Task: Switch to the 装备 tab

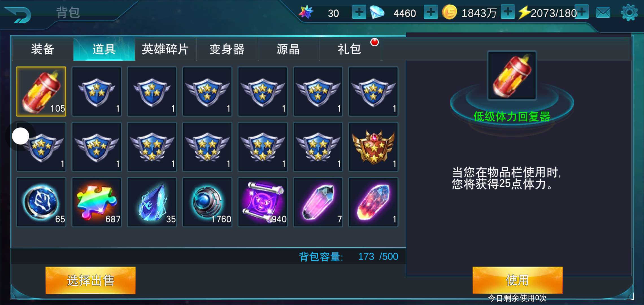Action: pyautogui.click(x=43, y=49)
